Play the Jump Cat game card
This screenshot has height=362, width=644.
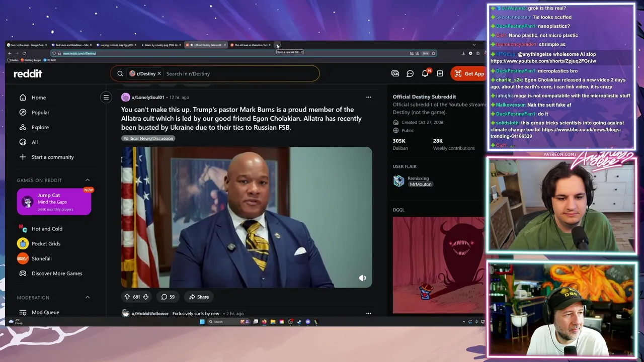click(x=54, y=202)
